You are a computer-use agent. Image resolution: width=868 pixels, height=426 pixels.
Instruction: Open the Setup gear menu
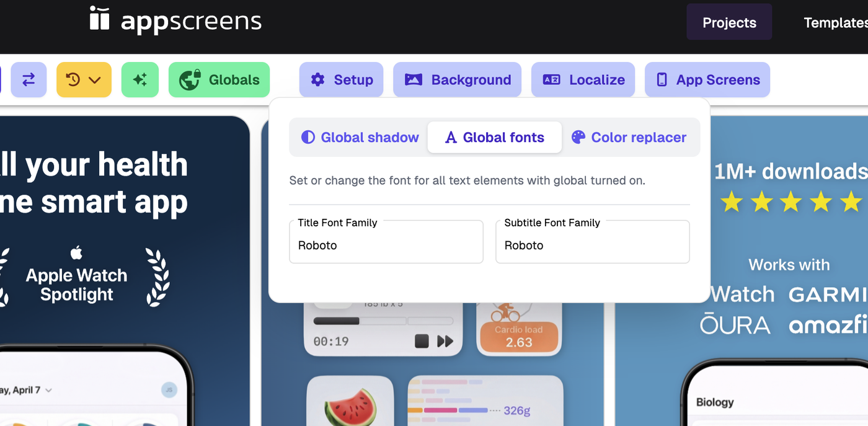[x=341, y=80]
